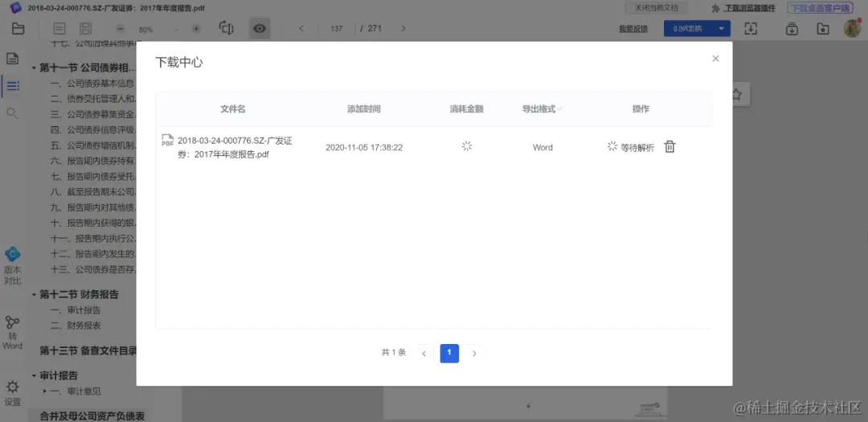Viewport: 868px width, 422px height.
Task: Open 一、公司债券基本信息 outline item
Action: click(92, 84)
